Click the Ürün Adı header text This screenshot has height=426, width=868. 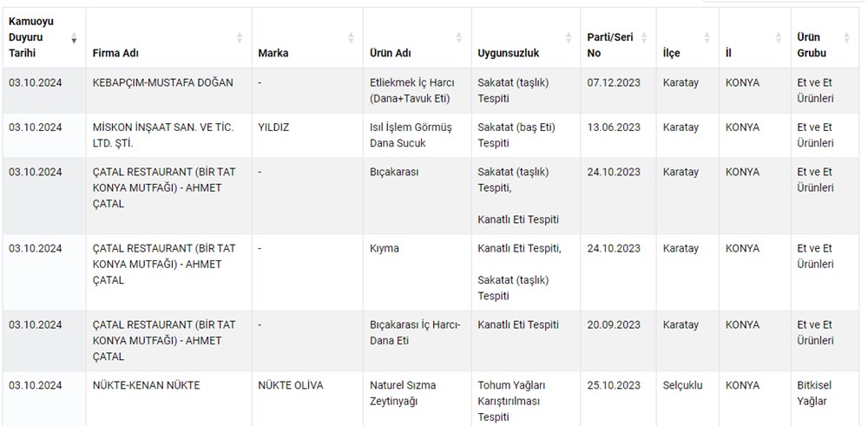click(390, 53)
